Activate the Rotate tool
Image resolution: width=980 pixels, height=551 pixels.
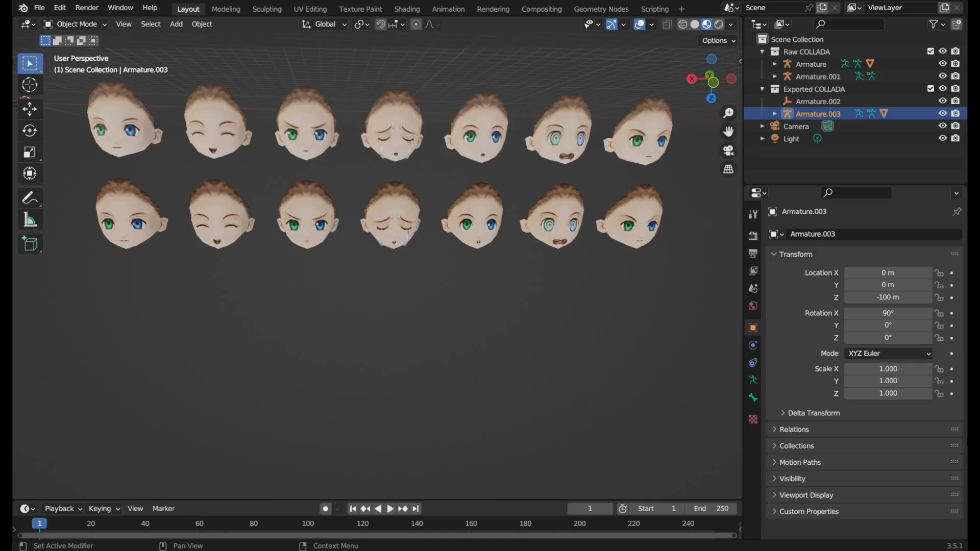pyautogui.click(x=30, y=131)
